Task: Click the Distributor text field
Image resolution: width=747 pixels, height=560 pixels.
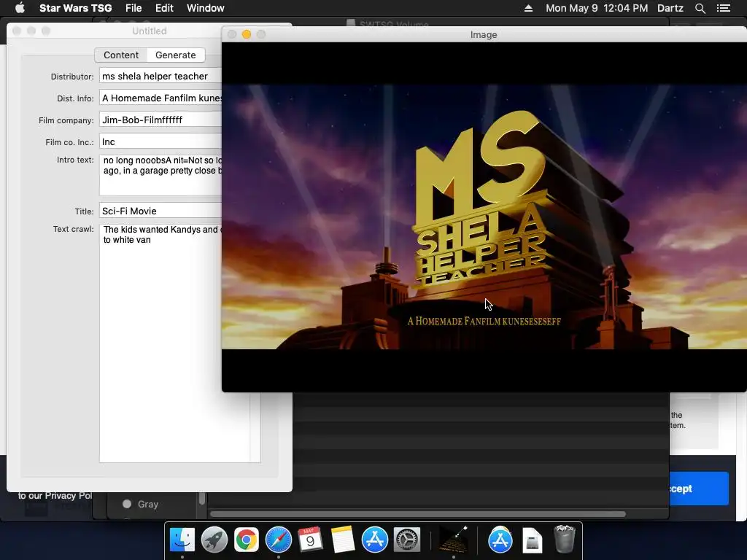Action: pyautogui.click(x=160, y=76)
